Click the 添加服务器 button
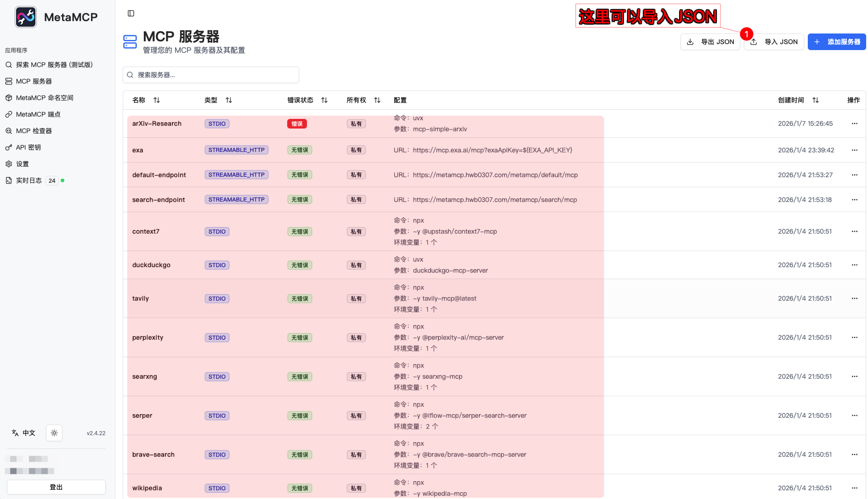 coord(837,42)
